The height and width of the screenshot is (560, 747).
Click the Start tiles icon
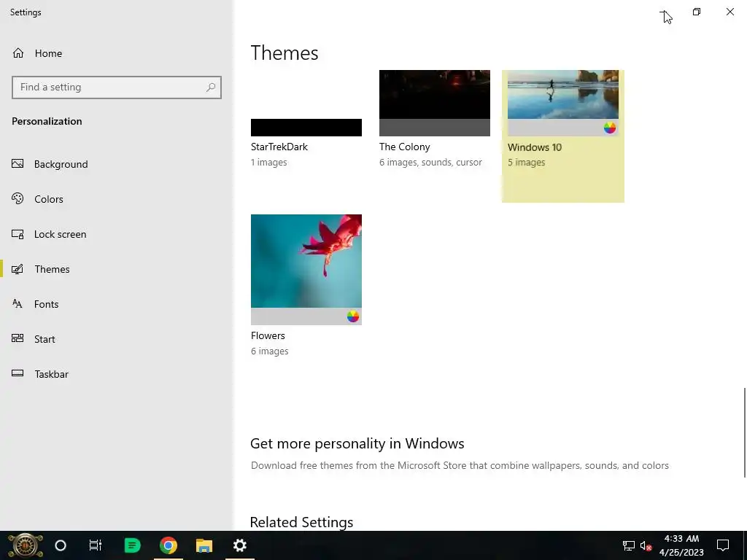(x=18, y=338)
